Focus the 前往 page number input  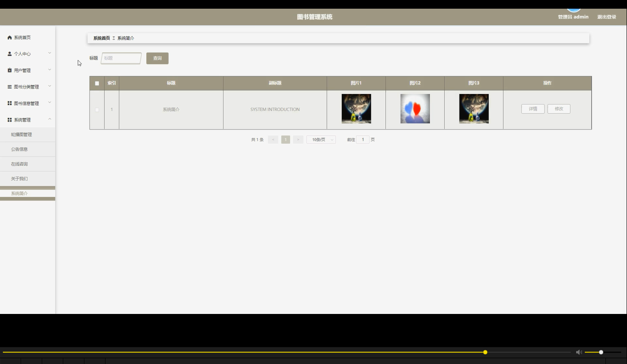pos(363,140)
